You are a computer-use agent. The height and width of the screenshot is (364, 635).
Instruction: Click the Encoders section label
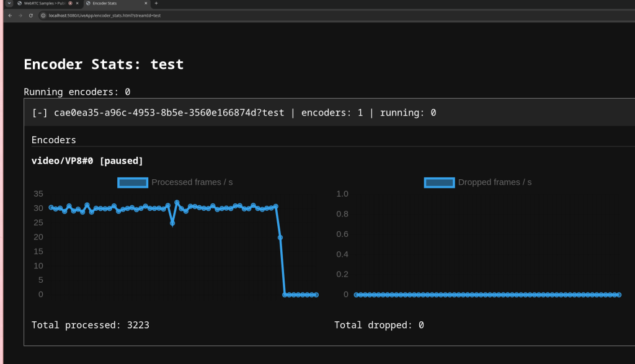pos(54,140)
